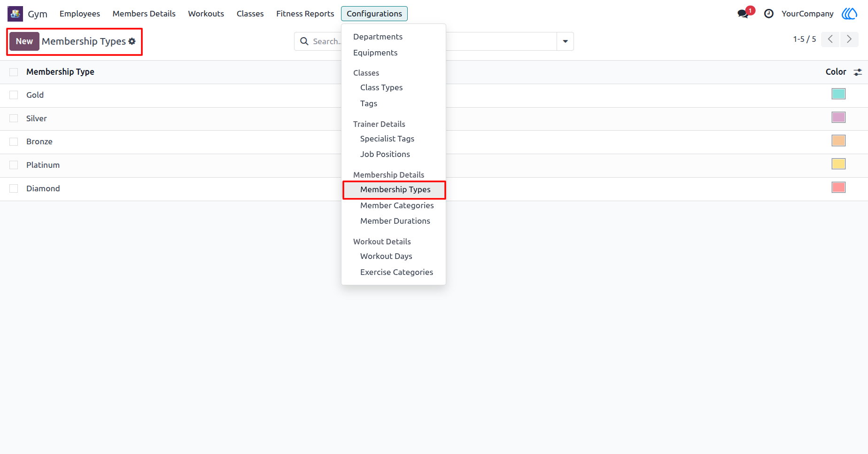Click the purple color swatch for Silver
The height and width of the screenshot is (454, 868).
[x=838, y=117]
